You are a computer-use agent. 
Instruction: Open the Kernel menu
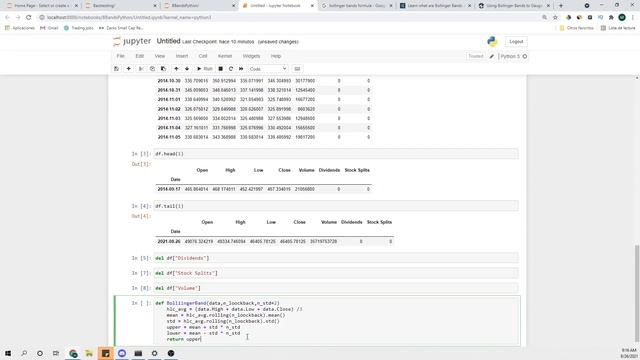tap(225, 56)
